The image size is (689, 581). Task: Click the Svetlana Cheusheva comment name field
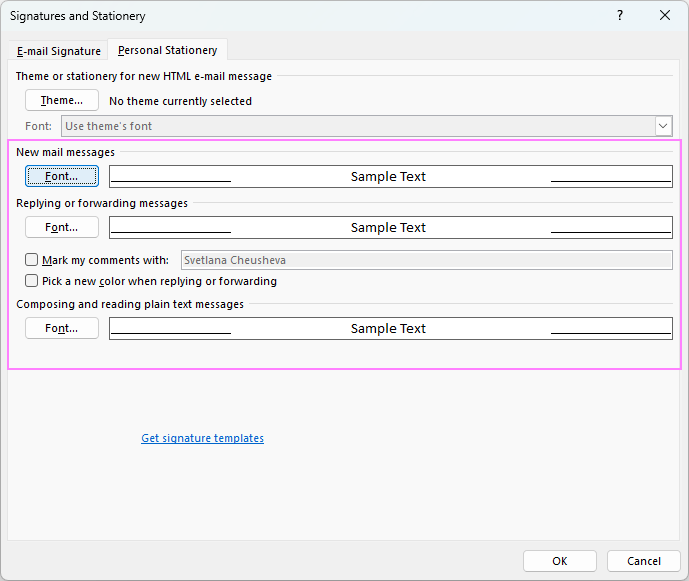[x=427, y=260]
